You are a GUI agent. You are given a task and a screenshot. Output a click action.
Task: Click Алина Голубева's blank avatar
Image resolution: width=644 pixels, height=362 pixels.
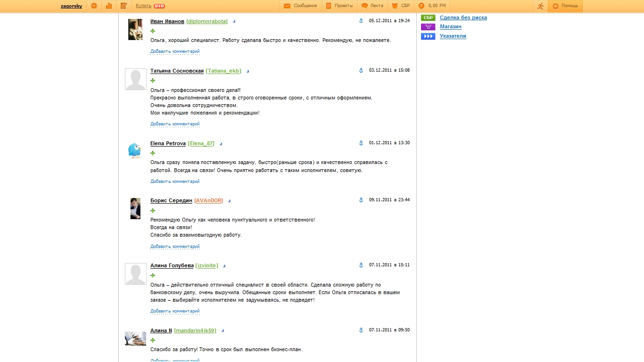click(135, 274)
